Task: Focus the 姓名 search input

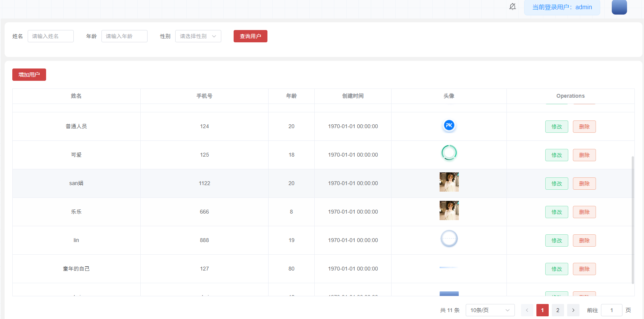Action: (51, 36)
